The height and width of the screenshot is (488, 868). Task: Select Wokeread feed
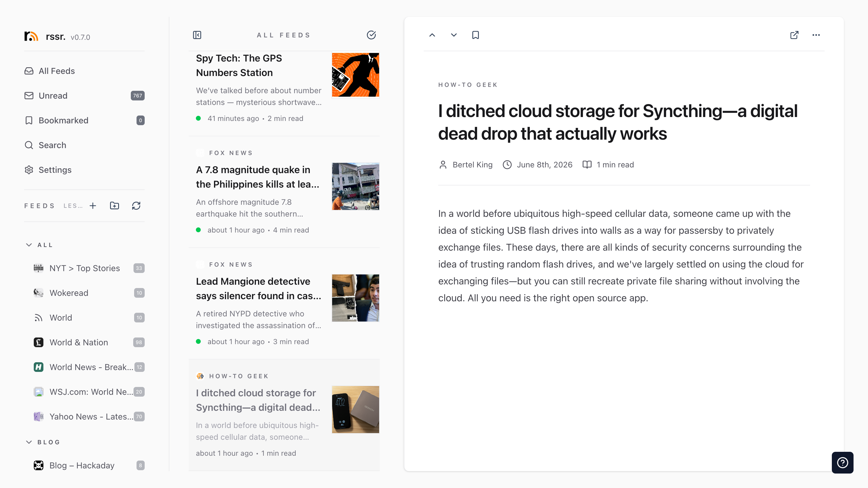pos(89,293)
